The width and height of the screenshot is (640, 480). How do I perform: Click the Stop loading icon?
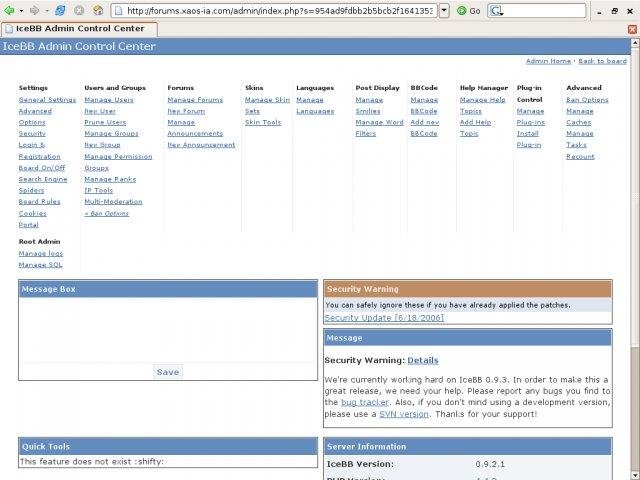[x=79, y=11]
